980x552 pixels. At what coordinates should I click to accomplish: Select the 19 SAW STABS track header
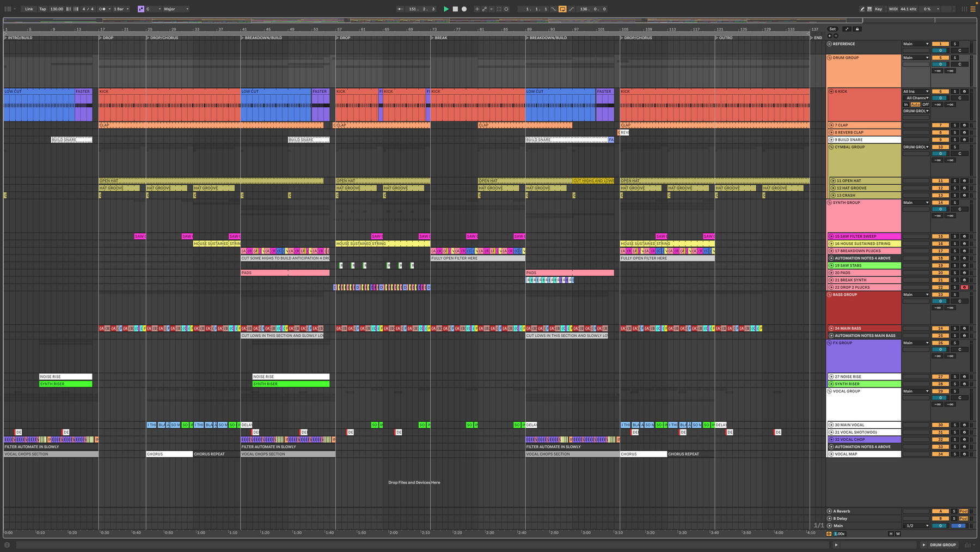point(864,265)
